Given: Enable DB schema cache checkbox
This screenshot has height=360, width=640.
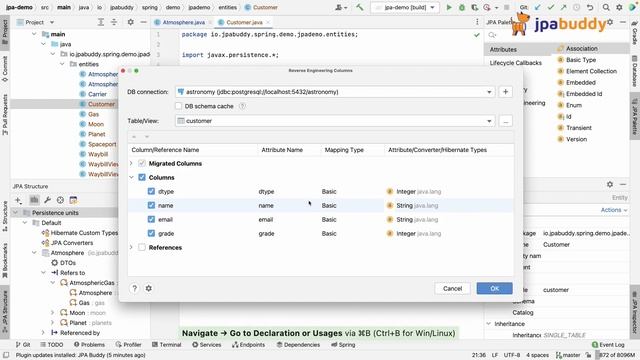Looking at the screenshot, I should [178, 106].
